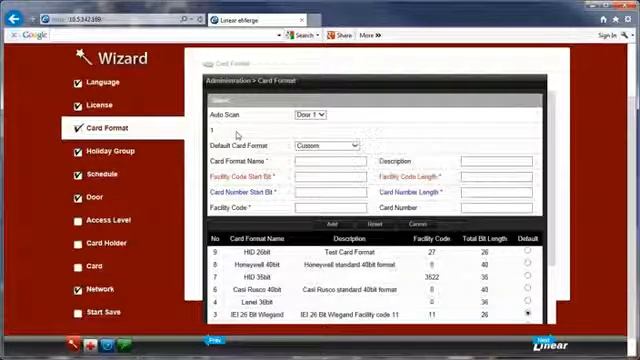Select Casi Rusco 40bit default radio button

527,288
